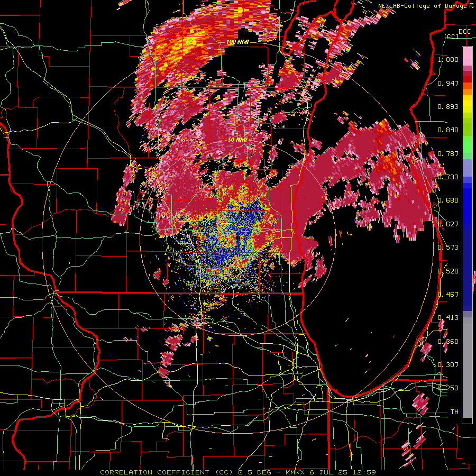Viewport: 476px width, 476px height.
Task: Click the 1.000 scale value
Action: (x=448, y=59)
